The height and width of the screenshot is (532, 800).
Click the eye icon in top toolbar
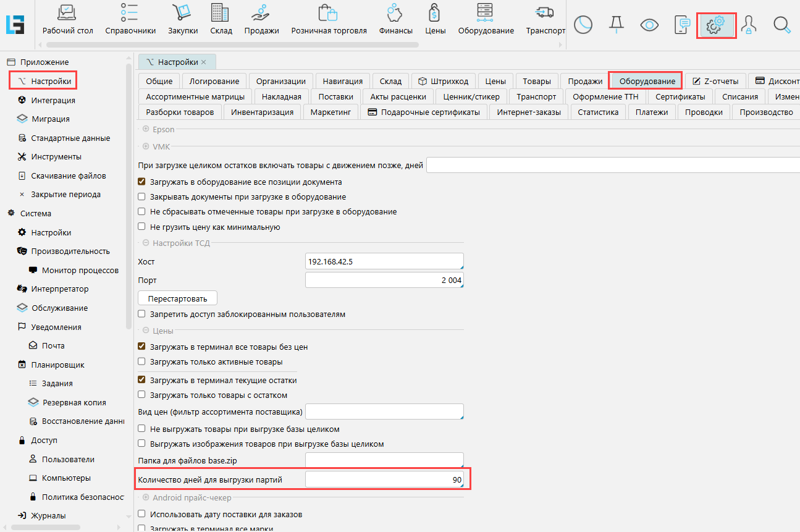click(649, 25)
